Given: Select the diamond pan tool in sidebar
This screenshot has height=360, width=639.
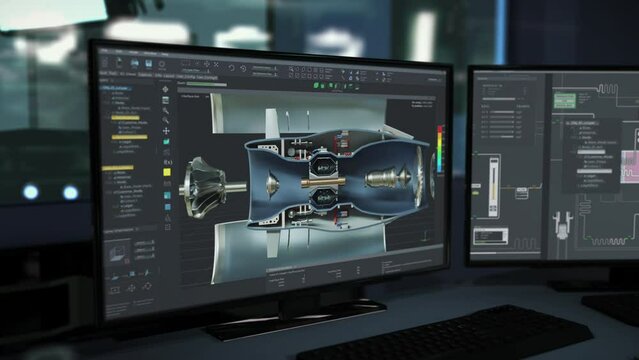Looking at the screenshot, I should tap(165, 89).
